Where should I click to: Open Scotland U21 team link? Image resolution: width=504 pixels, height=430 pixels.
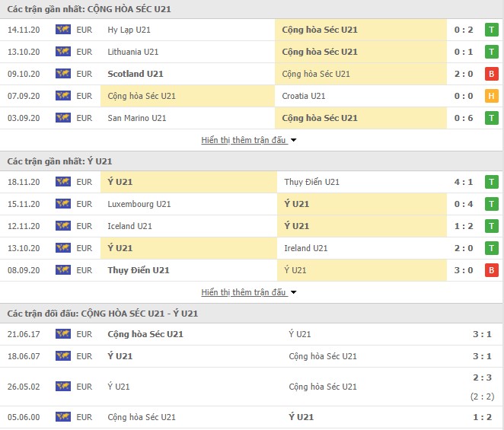click(x=136, y=74)
